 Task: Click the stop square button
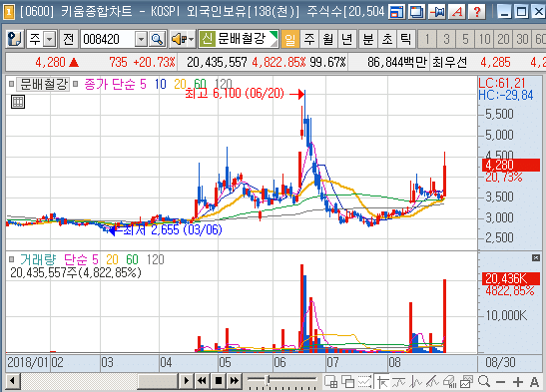click(x=219, y=381)
